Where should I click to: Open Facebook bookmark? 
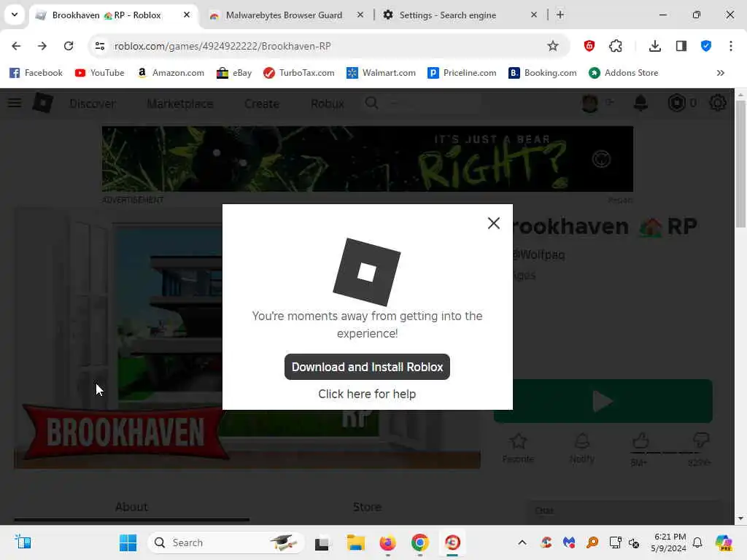tap(36, 73)
